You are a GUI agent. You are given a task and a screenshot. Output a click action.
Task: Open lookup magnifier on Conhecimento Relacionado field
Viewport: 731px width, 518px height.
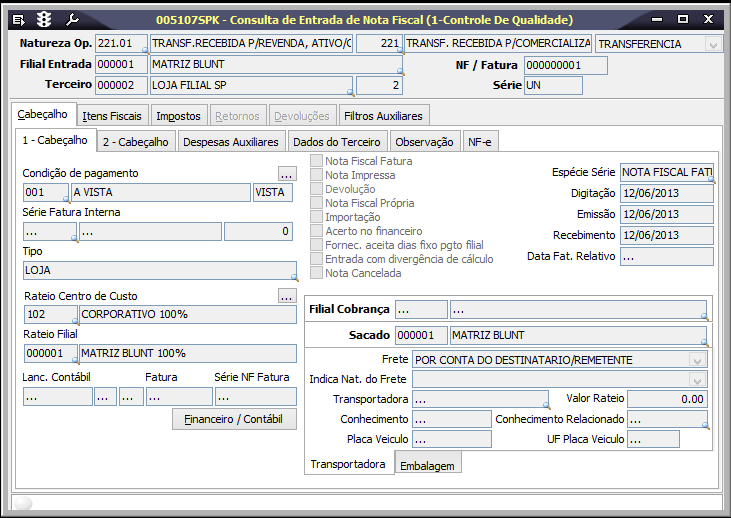(705, 426)
